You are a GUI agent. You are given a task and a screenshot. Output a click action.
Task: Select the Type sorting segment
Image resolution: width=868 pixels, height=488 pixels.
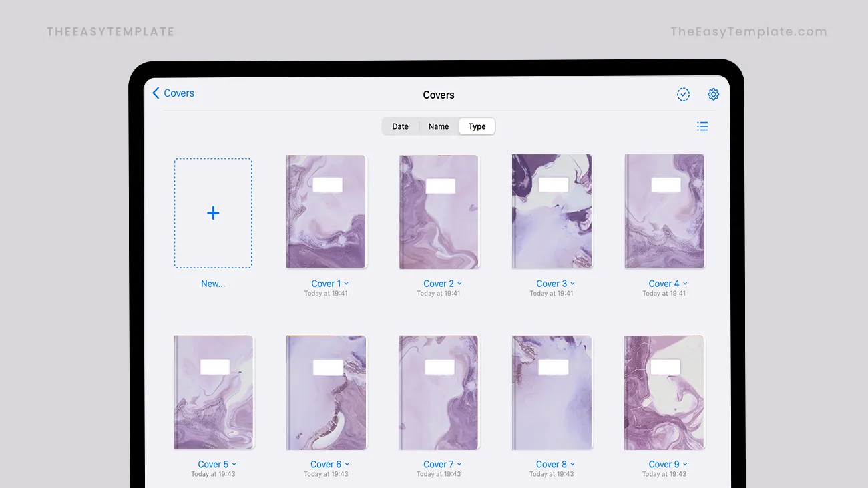point(477,126)
